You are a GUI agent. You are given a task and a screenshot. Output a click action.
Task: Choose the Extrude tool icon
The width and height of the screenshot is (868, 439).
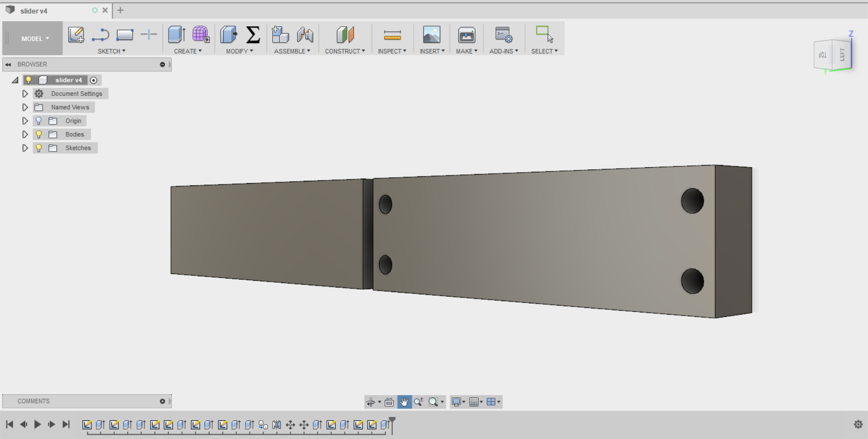click(177, 34)
